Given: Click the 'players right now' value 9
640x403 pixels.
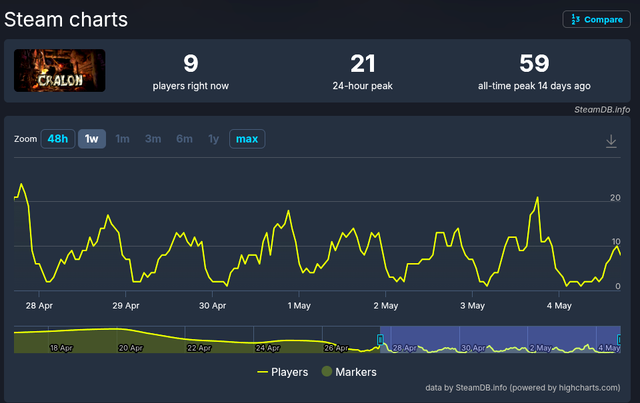Looking at the screenshot, I should 191,63.
